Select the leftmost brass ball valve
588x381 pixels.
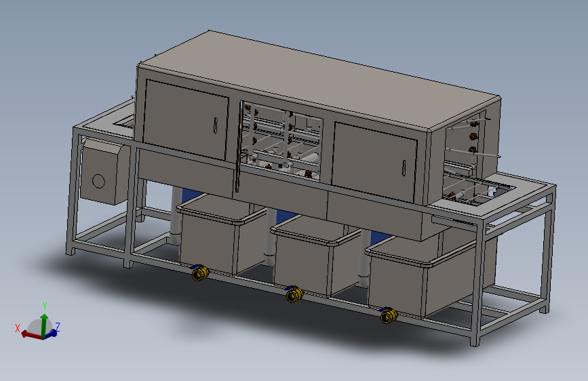pos(199,273)
